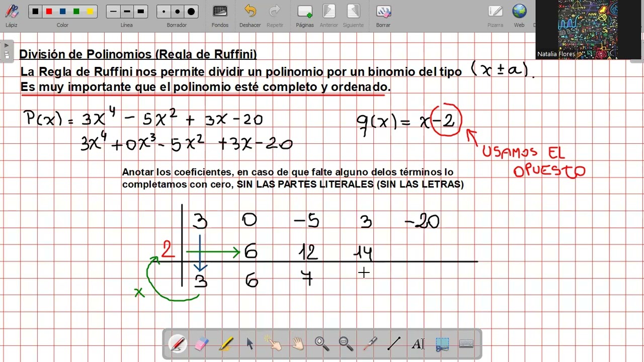Select the straight line tool
This screenshot has width=644, height=362.
(x=394, y=344)
